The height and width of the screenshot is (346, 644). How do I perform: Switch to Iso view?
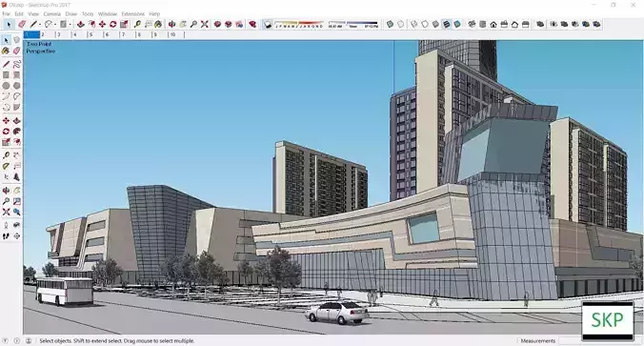pos(472,24)
